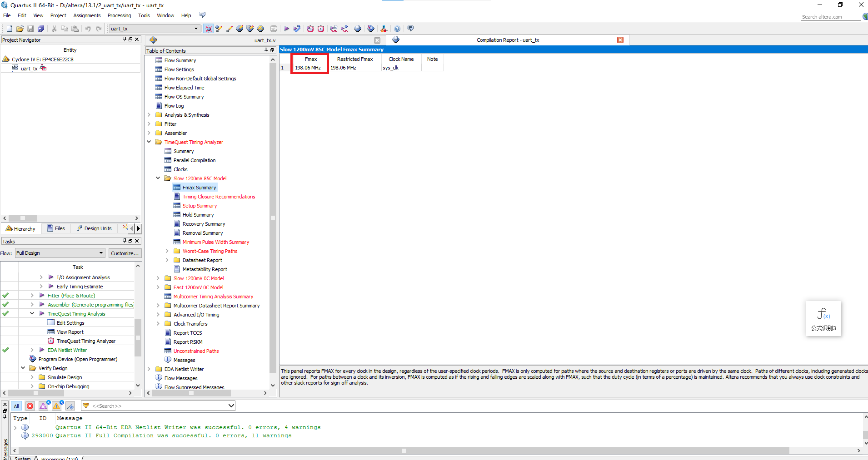Click View Report in Tasks

tap(70, 332)
